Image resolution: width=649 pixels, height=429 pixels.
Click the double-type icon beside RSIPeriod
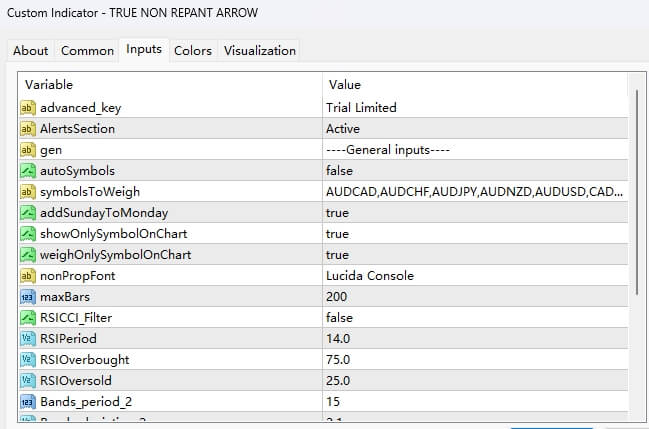click(x=27, y=339)
